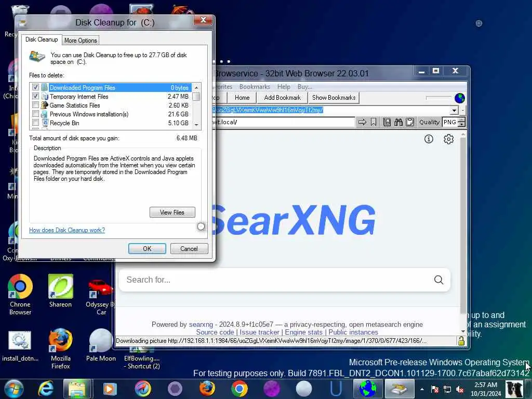Open install_dotn... desktop file
Image resolution: width=532 pixels, height=399 pixels.
(x=20, y=345)
